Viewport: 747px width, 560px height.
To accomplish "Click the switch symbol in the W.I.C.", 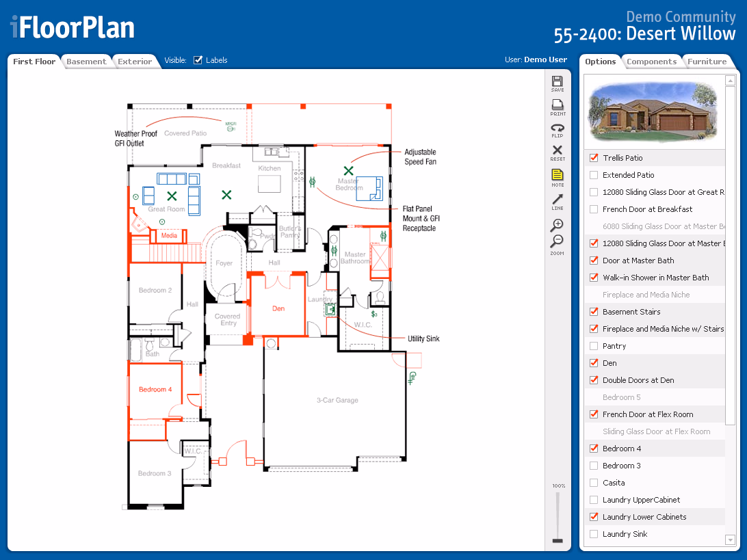I will point(374,314).
